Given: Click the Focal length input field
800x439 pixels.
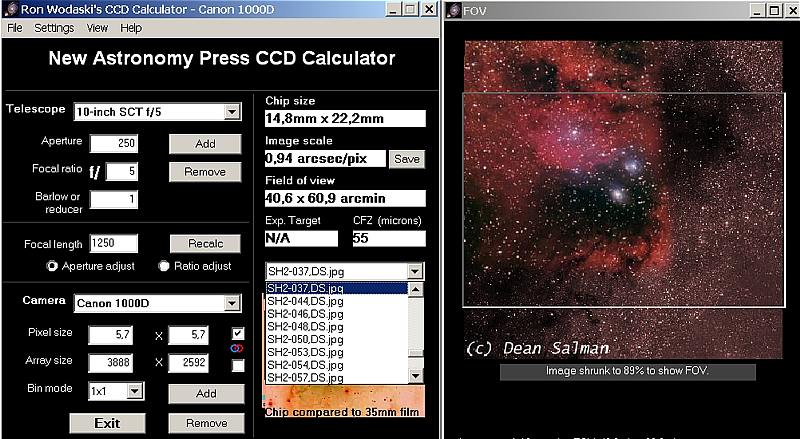Looking at the screenshot, I should [x=113, y=243].
